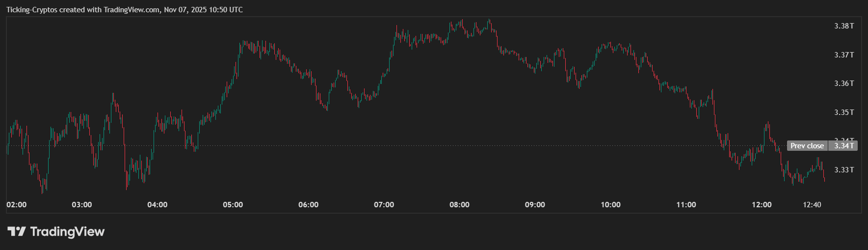The width and height of the screenshot is (868, 250).
Task: Select the Prev close label
Action: click(x=807, y=146)
